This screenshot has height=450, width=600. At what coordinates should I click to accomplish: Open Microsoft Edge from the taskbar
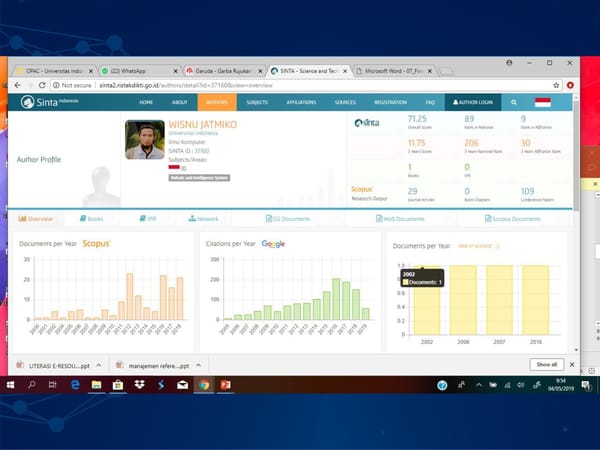[74, 384]
